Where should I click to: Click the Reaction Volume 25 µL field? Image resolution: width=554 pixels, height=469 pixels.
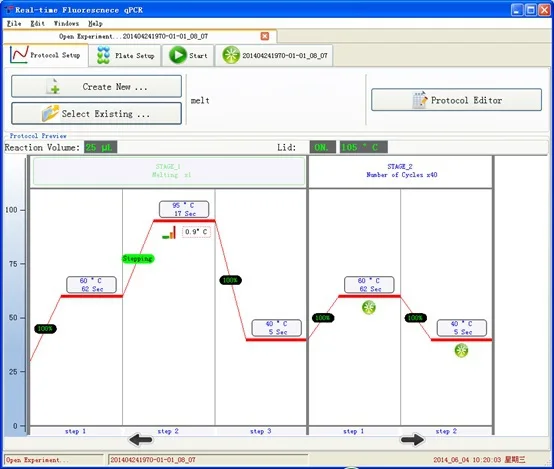pos(100,147)
